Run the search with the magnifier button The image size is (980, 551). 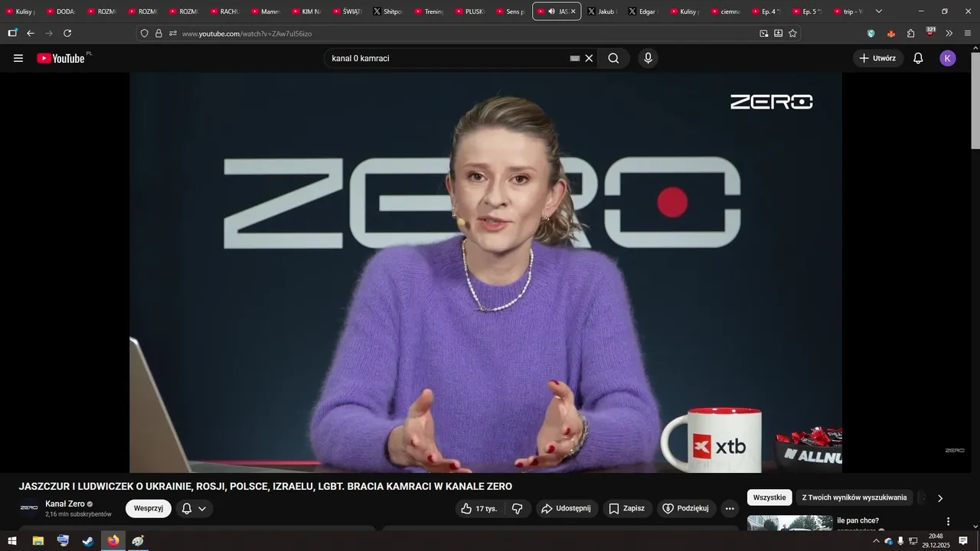[613, 58]
